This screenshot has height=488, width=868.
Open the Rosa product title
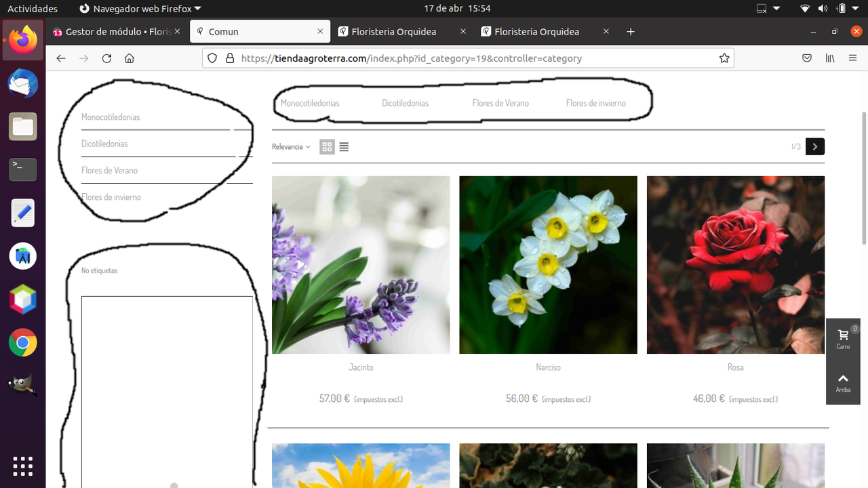pos(736,367)
